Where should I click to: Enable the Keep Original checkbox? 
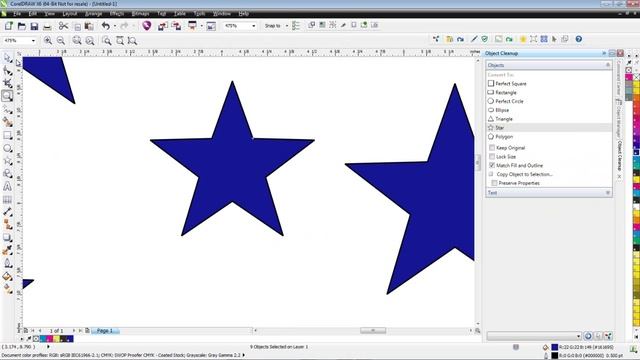(x=492, y=148)
